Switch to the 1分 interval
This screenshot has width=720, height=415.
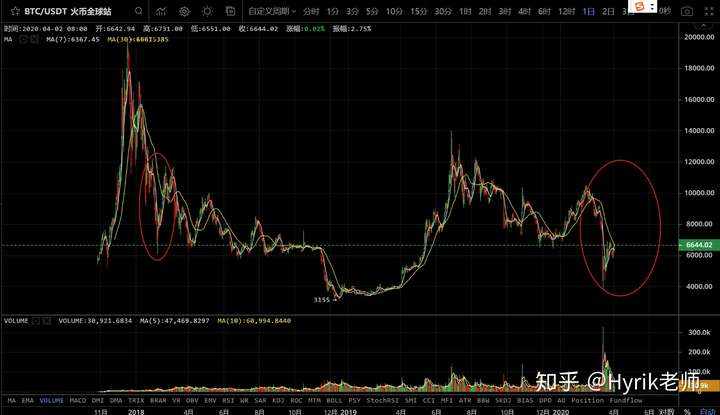click(332, 11)
